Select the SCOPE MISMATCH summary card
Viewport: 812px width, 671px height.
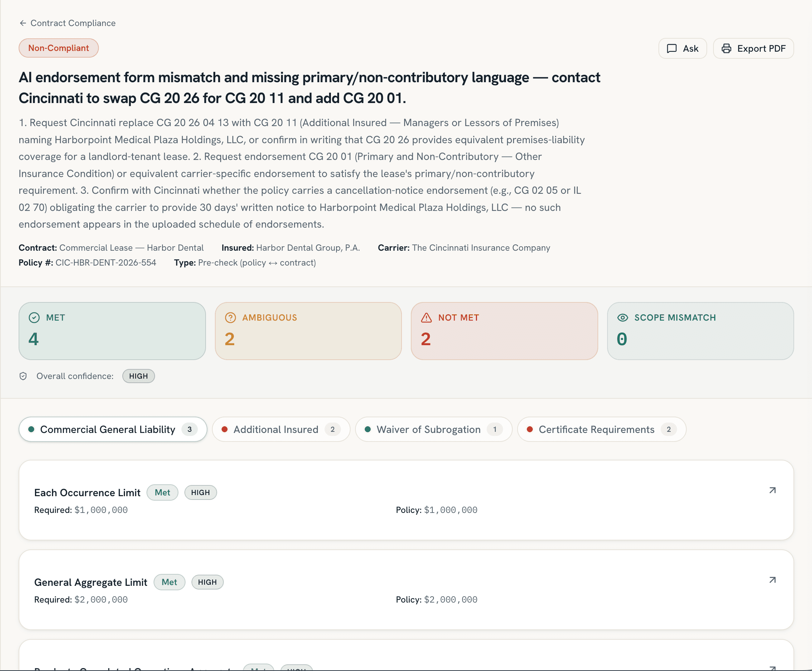pos(700,331)
